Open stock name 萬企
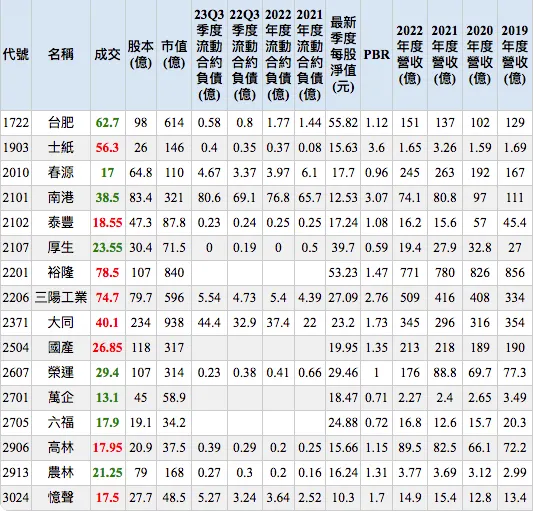This screenshot has height=511, width=533. coord(61,397)
